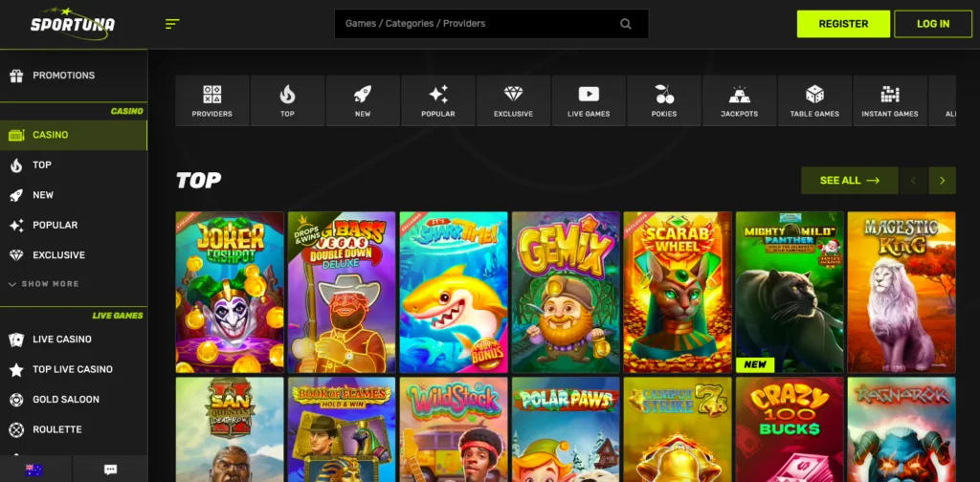The image size is (980, 482).
Task: Launch the Crazy 100 Bucks game
Action: pos(790,429)
